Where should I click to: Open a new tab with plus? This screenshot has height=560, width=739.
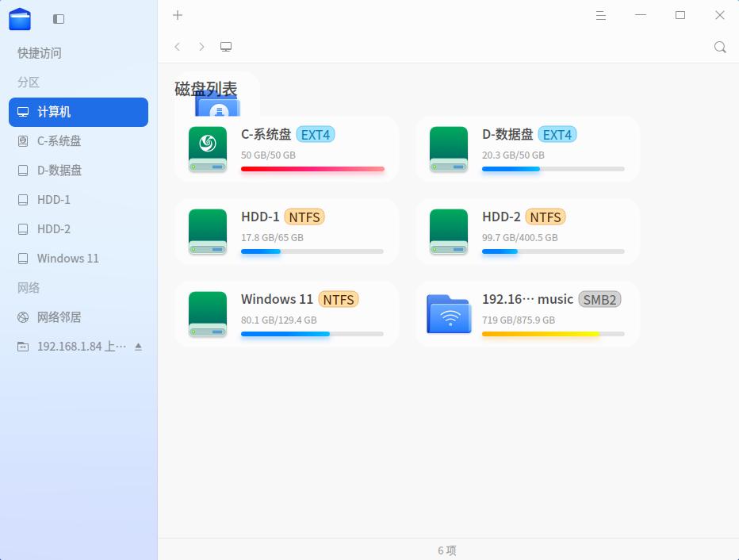(177, 15)
